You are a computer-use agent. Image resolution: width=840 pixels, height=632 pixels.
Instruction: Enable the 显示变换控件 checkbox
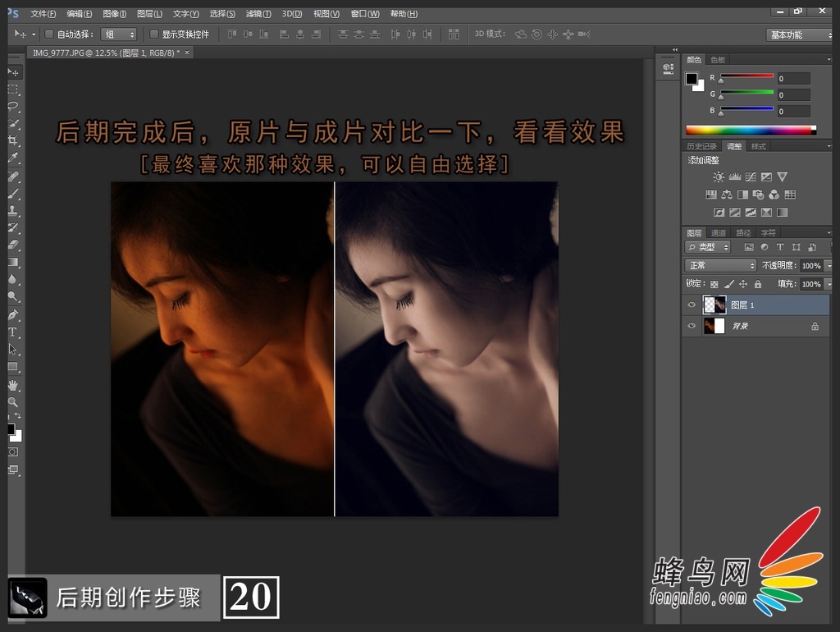click(153, 34)
